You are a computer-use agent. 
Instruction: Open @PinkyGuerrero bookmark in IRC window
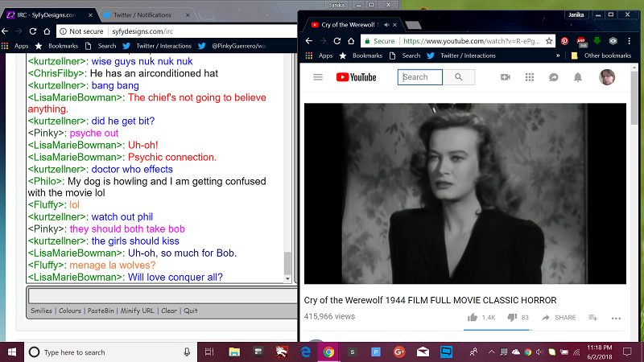[x=233, y=46]
